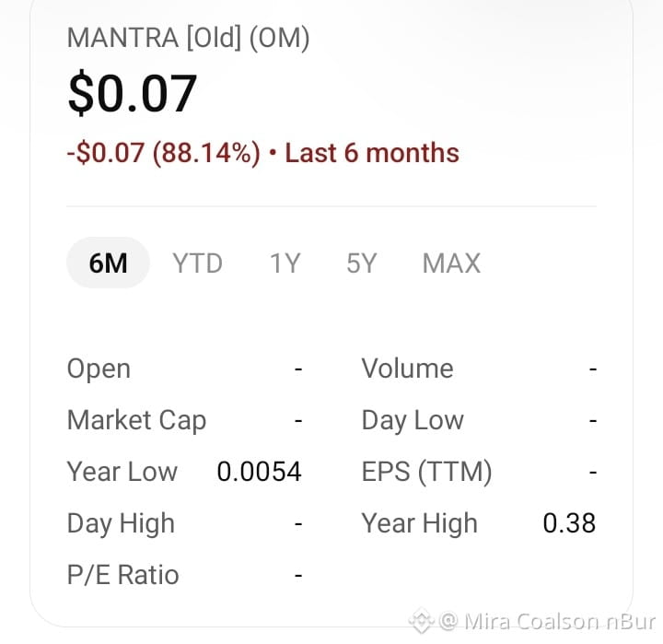Viewport: 663px width, 644px height.
Task: Switch to the YTD range tab
Action: tap(197, 263)
